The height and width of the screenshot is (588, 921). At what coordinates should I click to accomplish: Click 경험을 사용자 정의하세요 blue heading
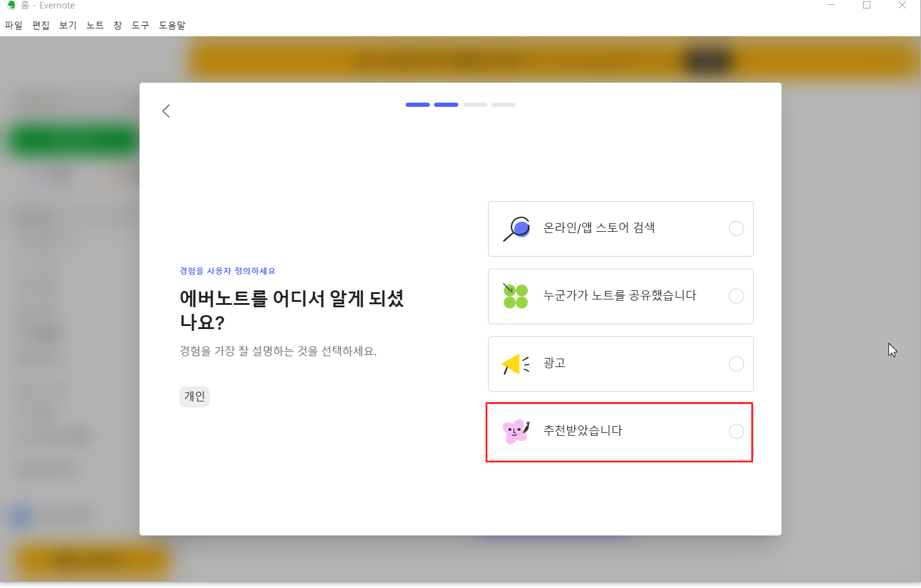(228, 271)
